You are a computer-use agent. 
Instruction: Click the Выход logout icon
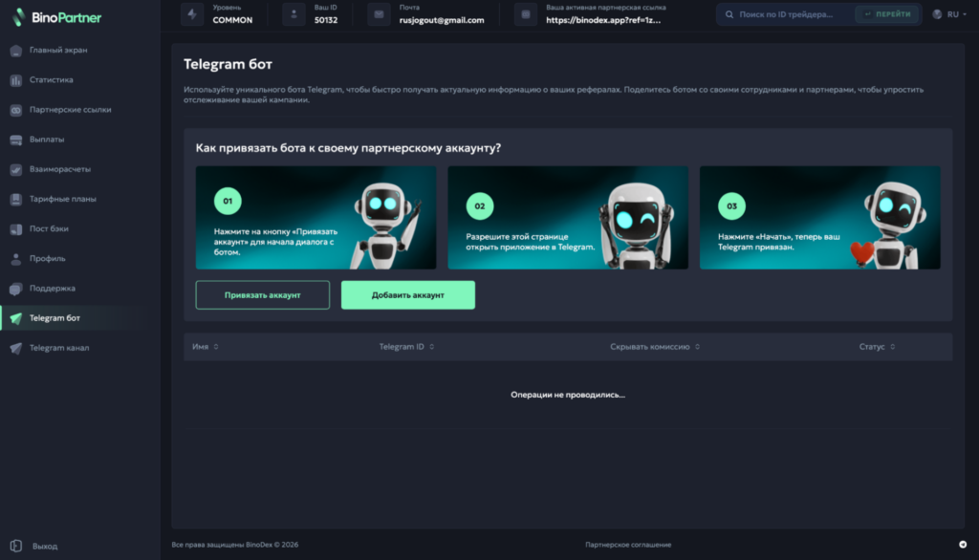[x=16, y=546]
